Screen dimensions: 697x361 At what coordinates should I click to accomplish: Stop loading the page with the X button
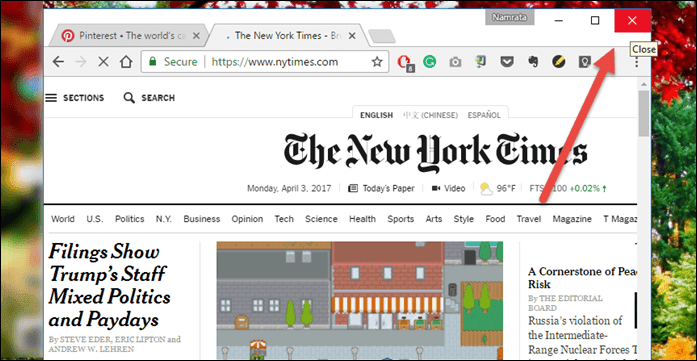coord(103,62)
